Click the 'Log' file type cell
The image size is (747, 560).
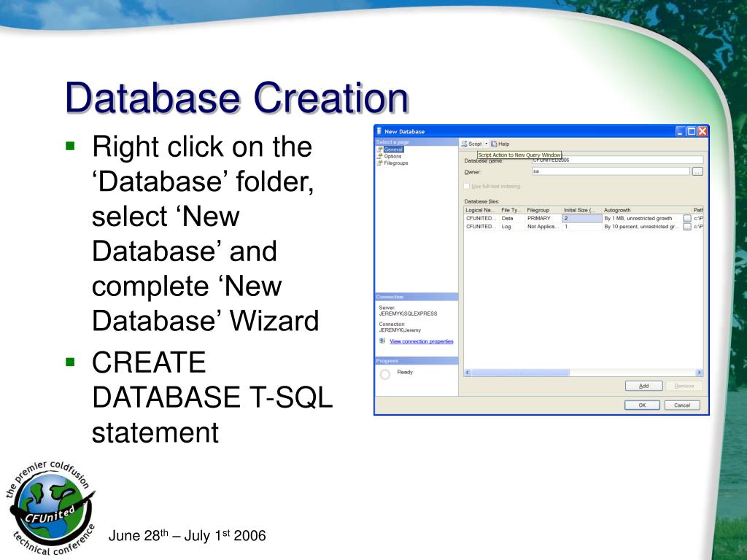(x=511, y=227)
